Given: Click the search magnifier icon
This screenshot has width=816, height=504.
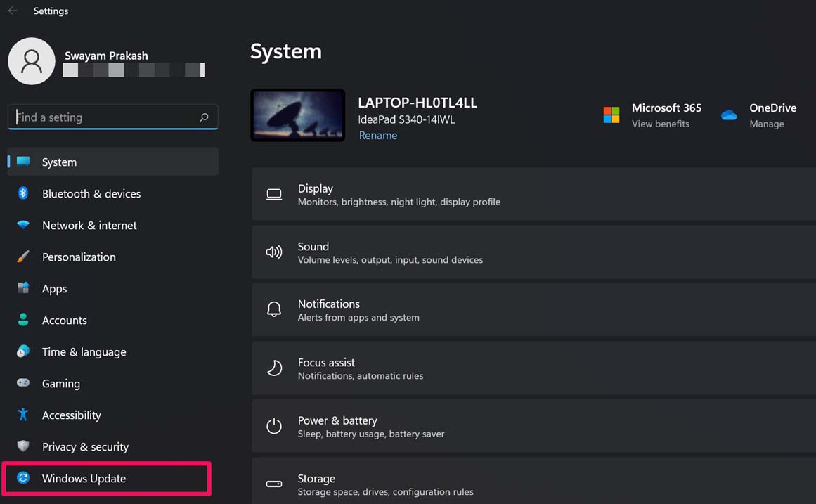Looking at the screenshot, I should [x=203, y=117].
